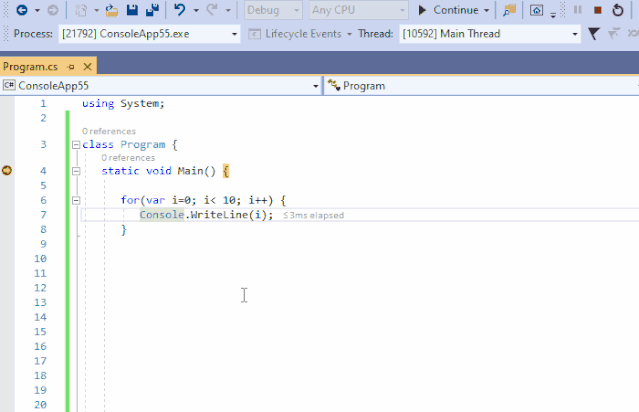Open the Process ConsoleApp55.exe dropdown
Screen dimensions: 639x412
150,34
